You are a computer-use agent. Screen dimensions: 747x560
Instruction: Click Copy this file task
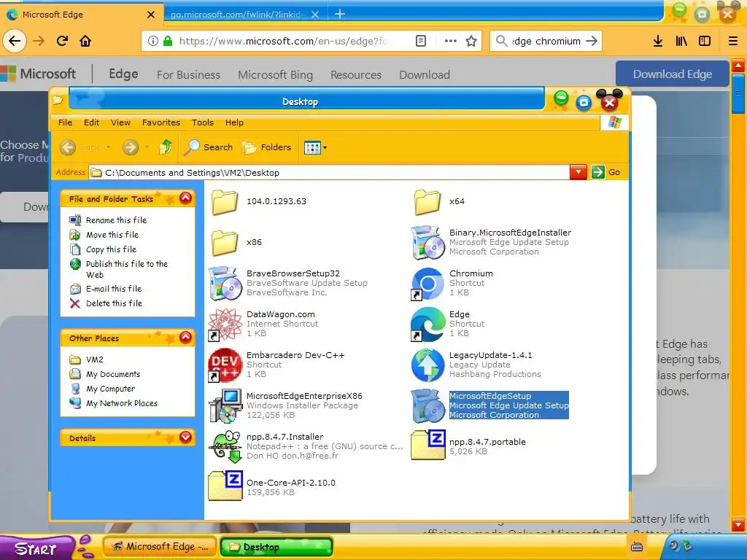(104, 249)
